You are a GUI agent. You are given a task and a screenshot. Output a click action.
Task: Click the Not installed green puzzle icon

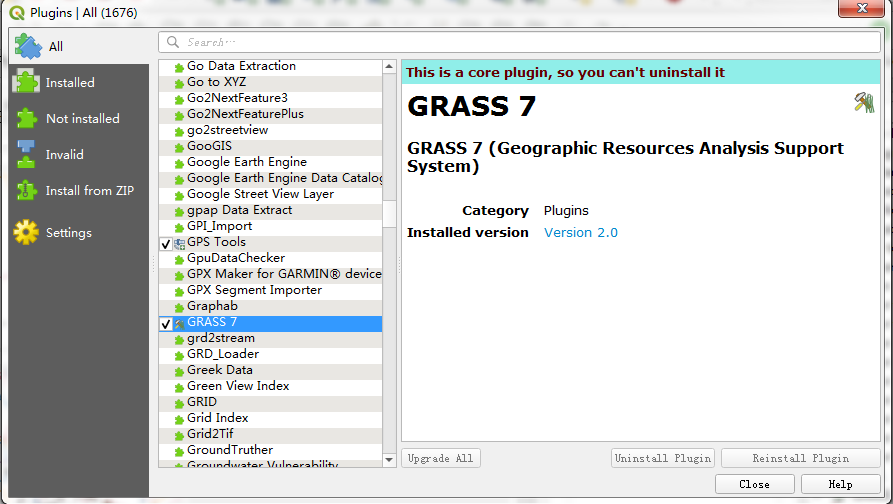(26, 118)
